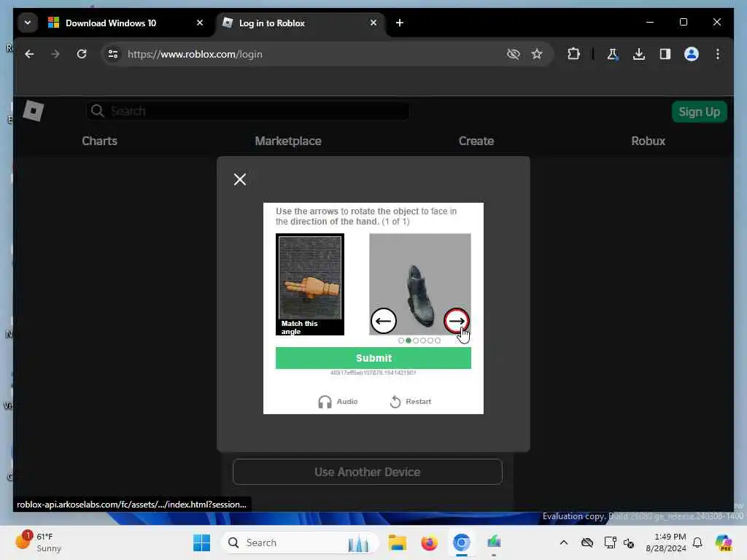Screen dimensions: 747x560
Task: Open the Robux menu item
Action: pos(649,141)
